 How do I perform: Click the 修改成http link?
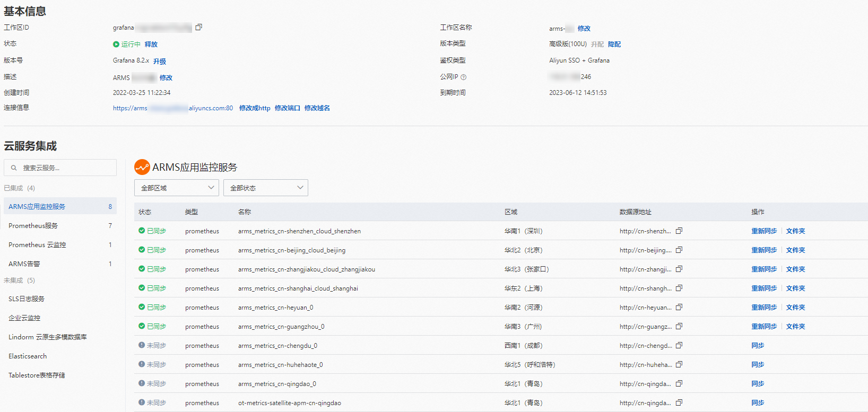pyautogui.click(x=255, y=108)
